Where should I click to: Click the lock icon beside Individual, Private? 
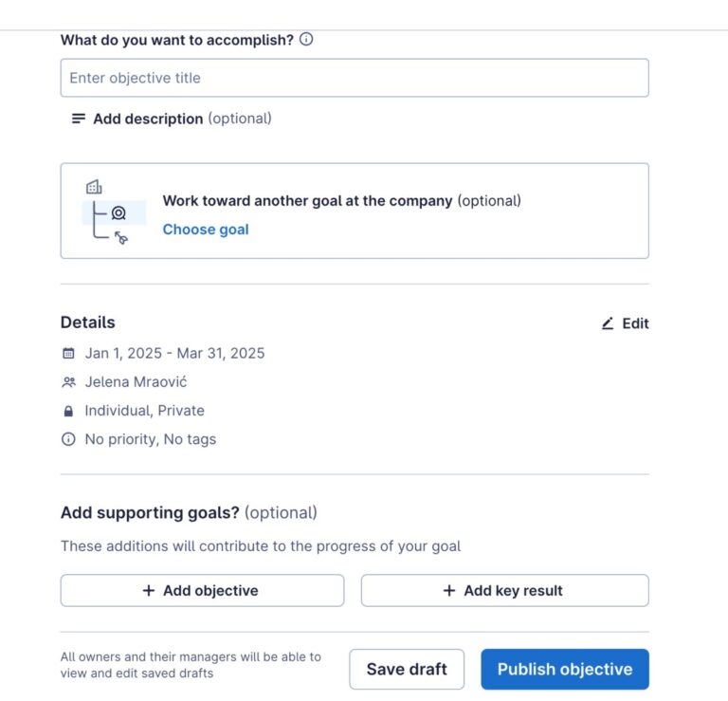click(x=68, y=411)
